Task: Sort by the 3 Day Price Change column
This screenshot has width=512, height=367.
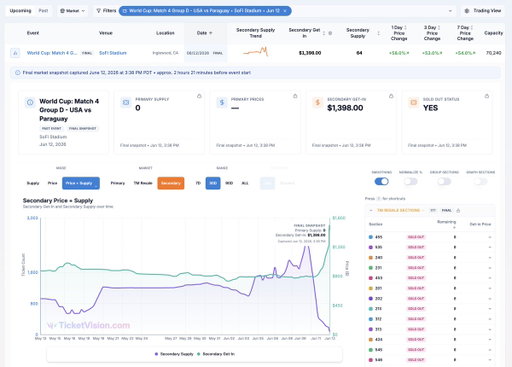Action: [x=439, y=28]
